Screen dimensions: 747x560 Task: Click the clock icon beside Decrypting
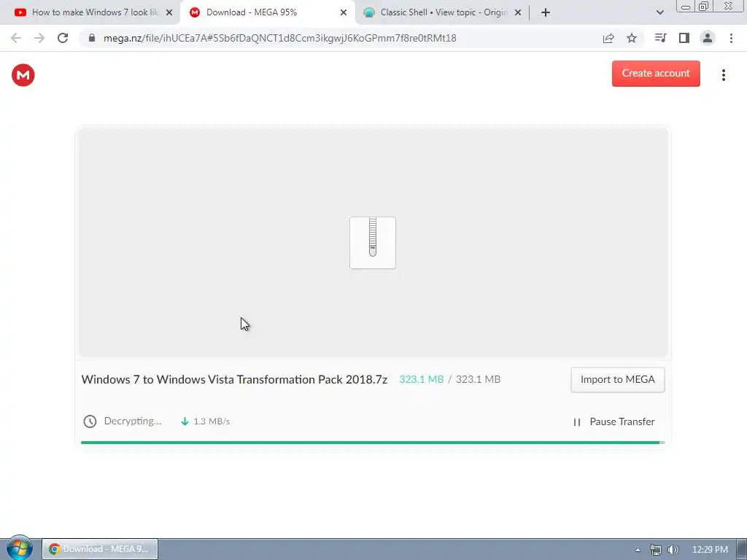90,421
